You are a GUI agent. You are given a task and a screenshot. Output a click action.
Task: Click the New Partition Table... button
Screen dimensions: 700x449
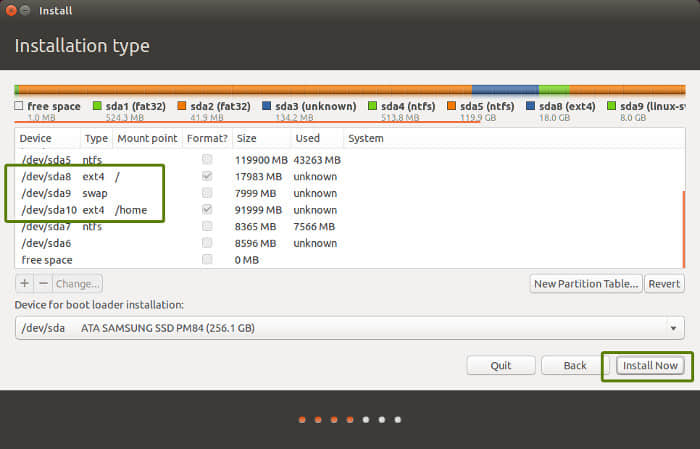(585, 284)
